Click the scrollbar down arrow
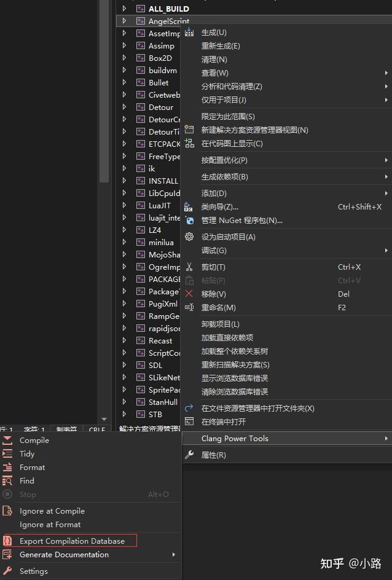 click(104, 419)
